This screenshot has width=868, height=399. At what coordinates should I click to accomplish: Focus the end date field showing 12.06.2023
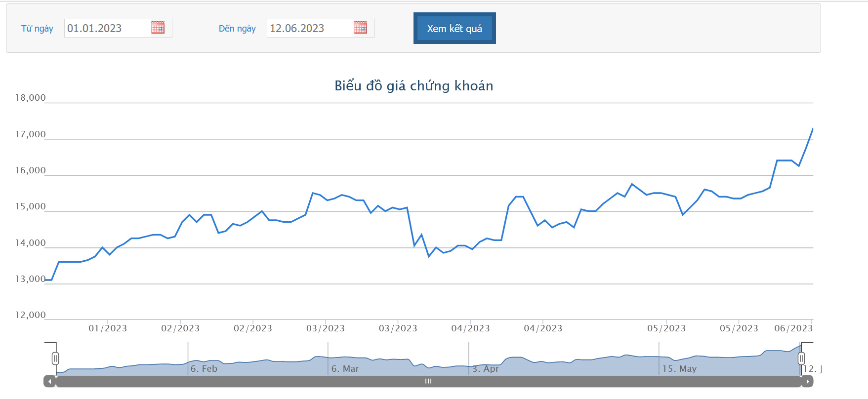point(309,28)
